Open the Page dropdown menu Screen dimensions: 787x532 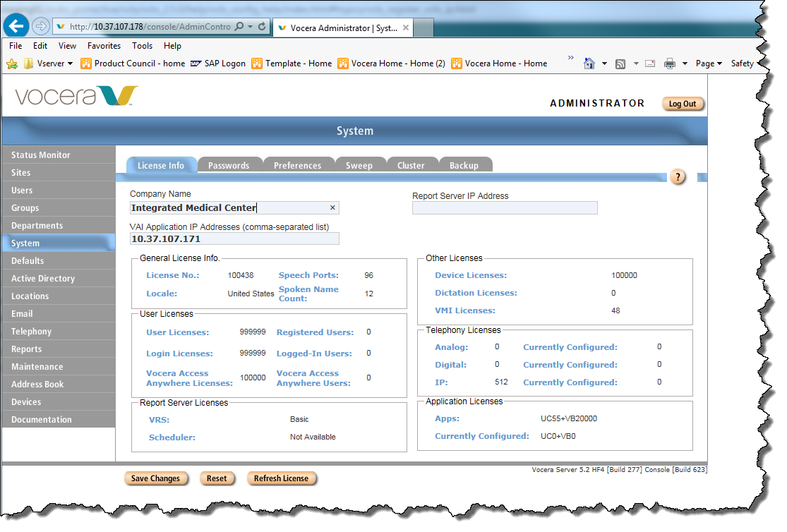(x=708, y=64)
